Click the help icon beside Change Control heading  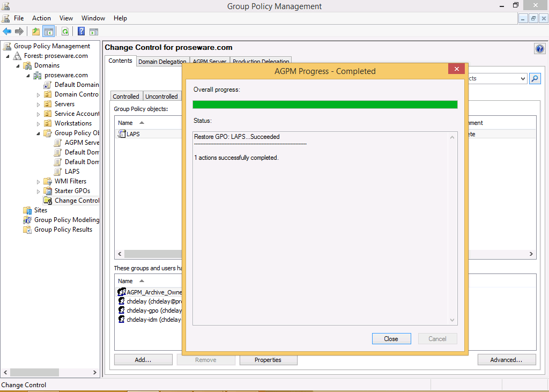pos(539,49)
